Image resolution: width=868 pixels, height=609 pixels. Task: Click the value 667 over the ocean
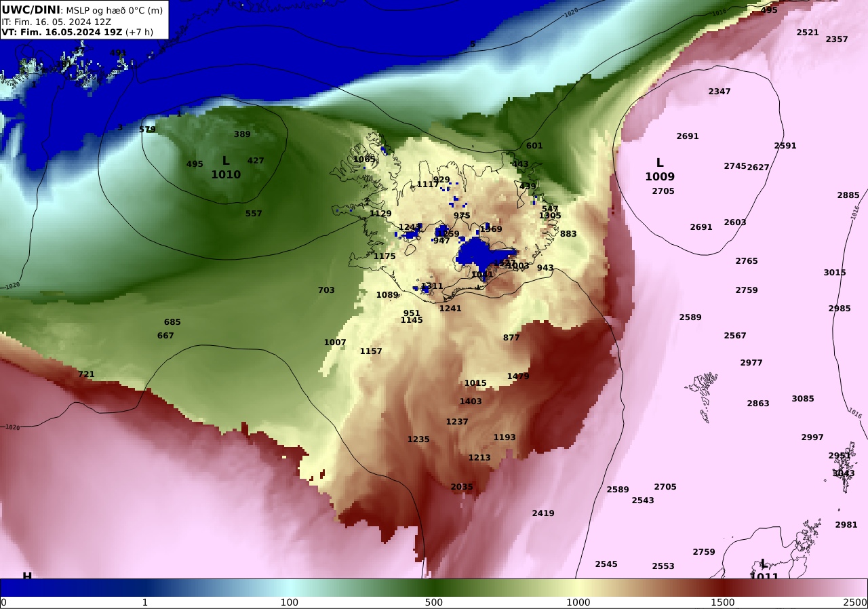pyautogui.click(x=165, y=336)
